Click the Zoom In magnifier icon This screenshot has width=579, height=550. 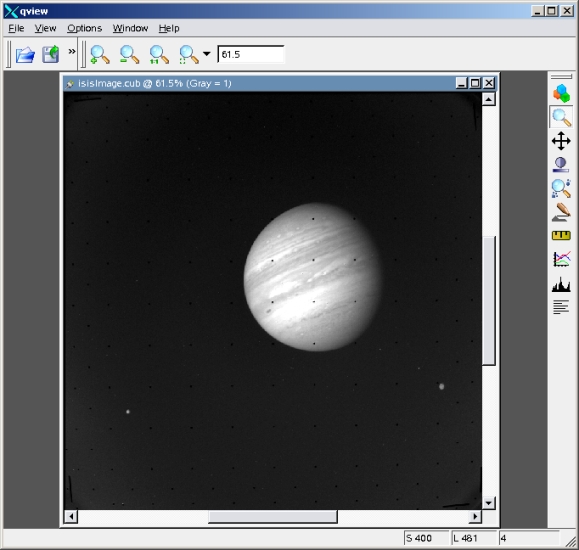(x=100, y=55)
